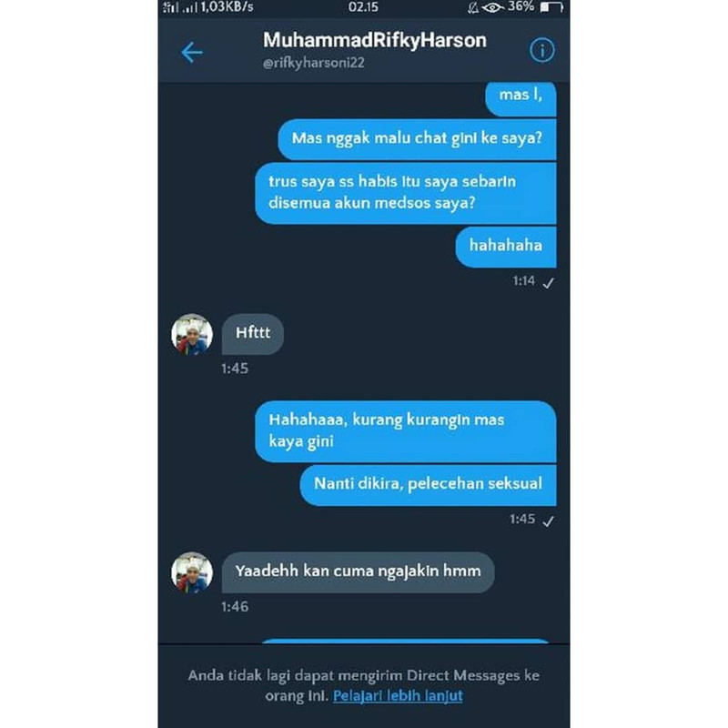This screenshot has height=728, width=728.
Task: Tap the avatar beside the 'Hfttt' message
Action: tap(192, 334)
